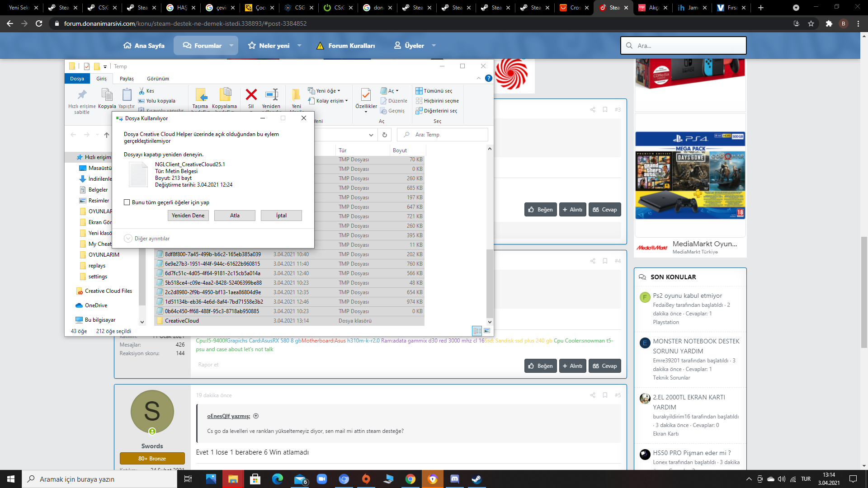Click Tümünü seç in ribbon

click(x=434, y=91)
